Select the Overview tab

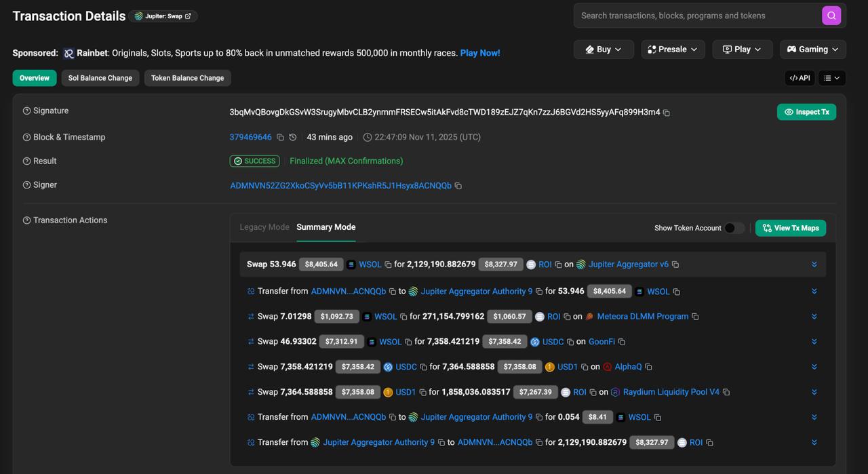(x=35, y=78)
